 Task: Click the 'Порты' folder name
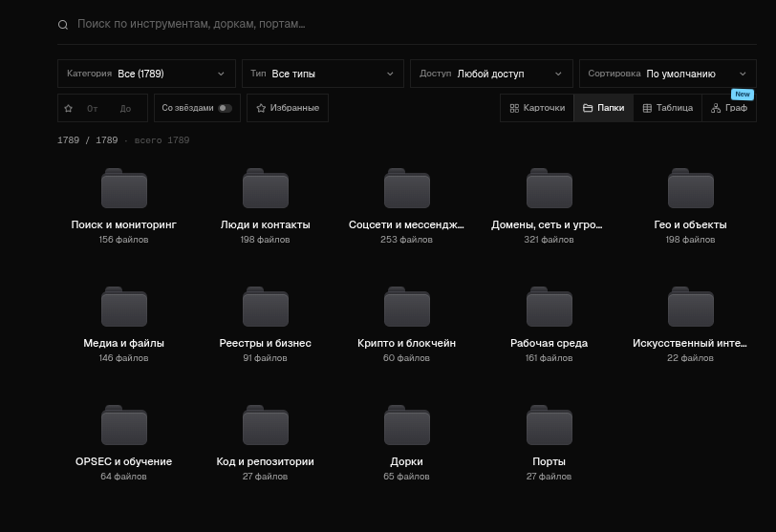click(549, 461)
